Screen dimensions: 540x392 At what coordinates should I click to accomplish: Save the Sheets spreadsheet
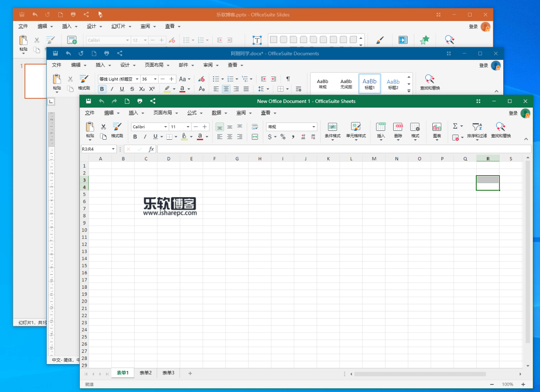(88, 101)
